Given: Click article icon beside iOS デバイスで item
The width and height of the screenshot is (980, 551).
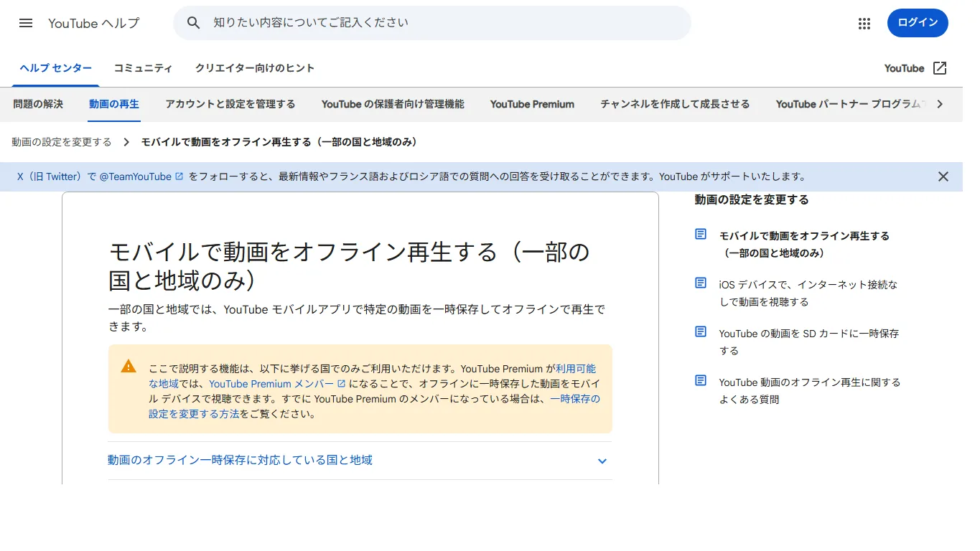Looking at the screenshot, I should pyautogui.click(x=701, y=283).
